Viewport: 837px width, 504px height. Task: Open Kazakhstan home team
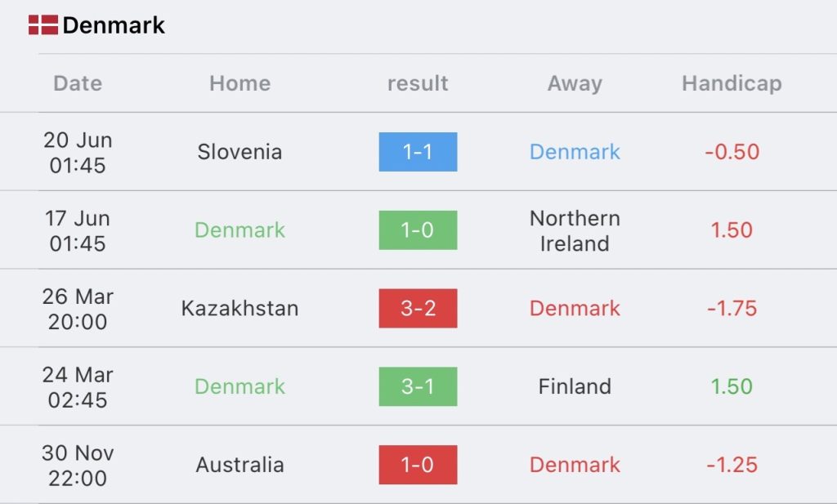pyautogui.click(x=239, y=308)
